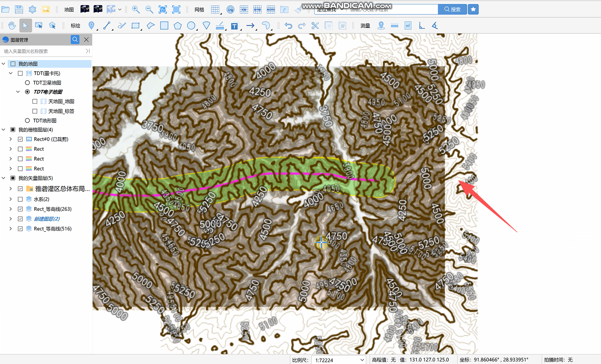Toggle the TDT(墨卡托) checkbox
Screen dimensions: 601x364
point(20,73)
